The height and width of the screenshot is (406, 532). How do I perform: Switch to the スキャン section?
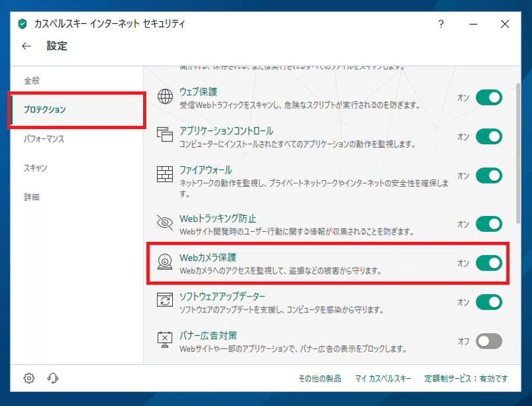pyautogui.click(x=76, y=167)
